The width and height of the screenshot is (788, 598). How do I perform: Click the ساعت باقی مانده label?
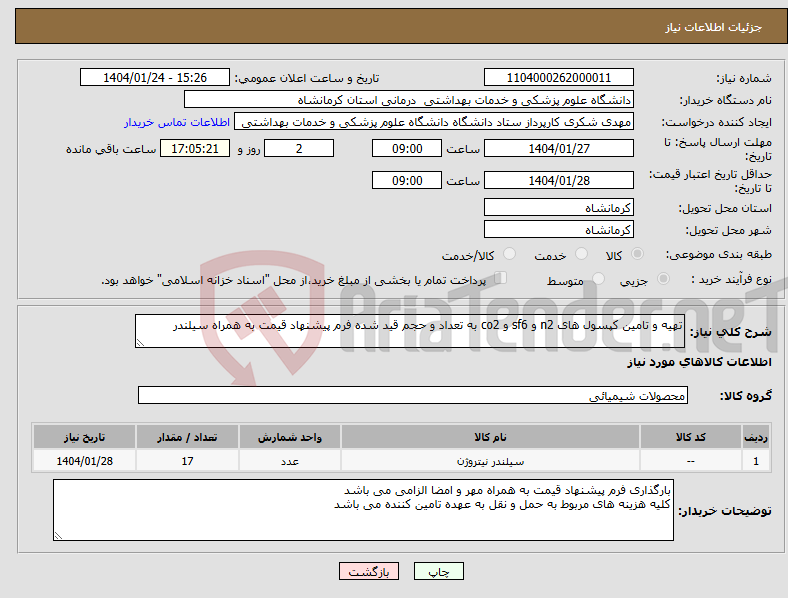coord(111,149)
